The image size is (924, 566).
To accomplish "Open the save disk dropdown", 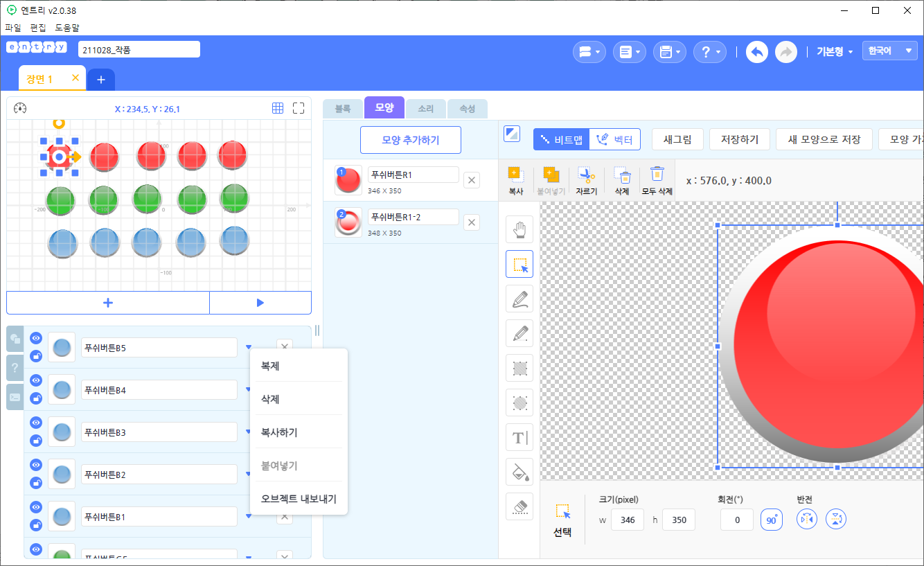I will tap(670, 52).
